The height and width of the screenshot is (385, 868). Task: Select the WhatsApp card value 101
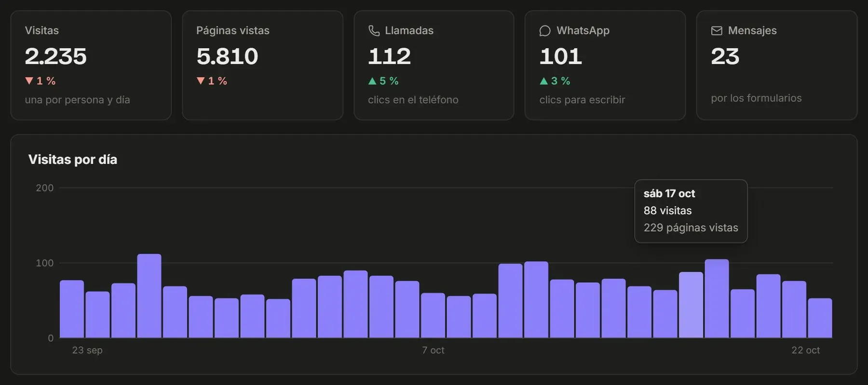(561, 56)
